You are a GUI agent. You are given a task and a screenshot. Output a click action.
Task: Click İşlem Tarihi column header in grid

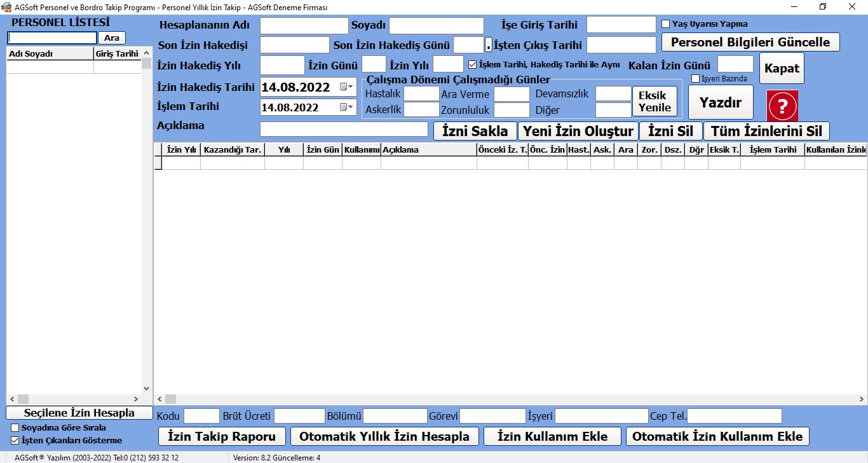(773, 150)
